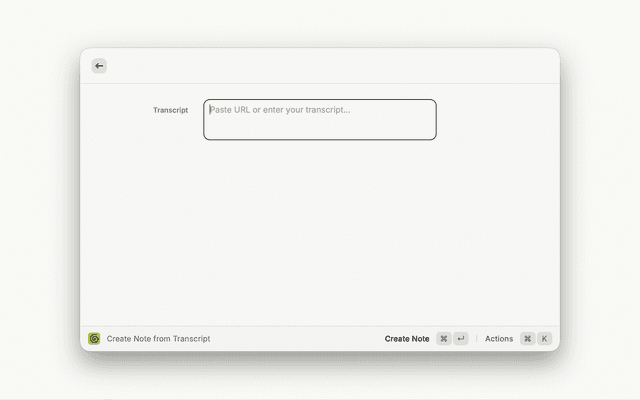Click the green spiral extension icon
Image resolution: width=640 pixels, height=400 pixels.
[x=94, y=339]
